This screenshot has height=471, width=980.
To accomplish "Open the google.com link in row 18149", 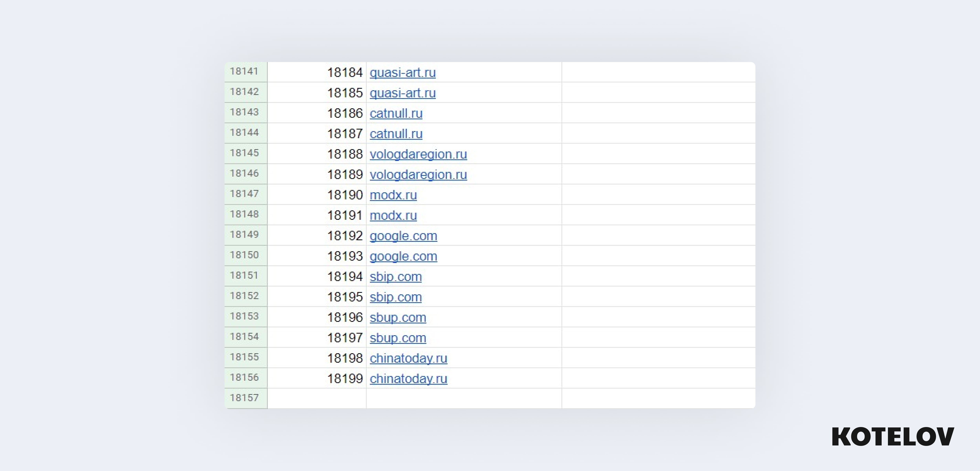I will pos(403,236).
